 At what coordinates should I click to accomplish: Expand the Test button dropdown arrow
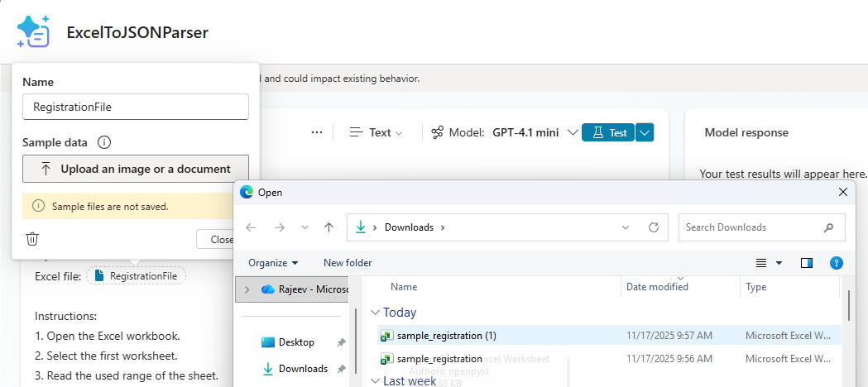click(x=645, y=132)
